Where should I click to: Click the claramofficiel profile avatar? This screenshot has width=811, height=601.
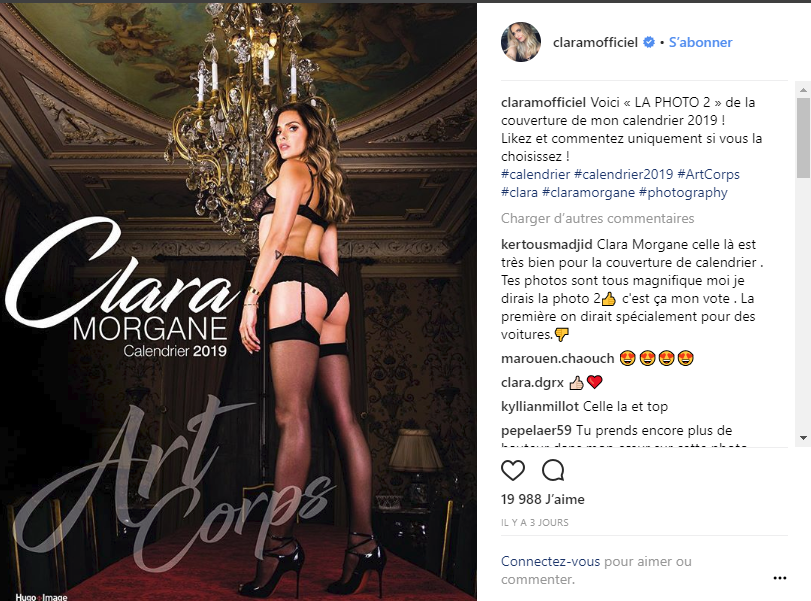click(521, 42)
